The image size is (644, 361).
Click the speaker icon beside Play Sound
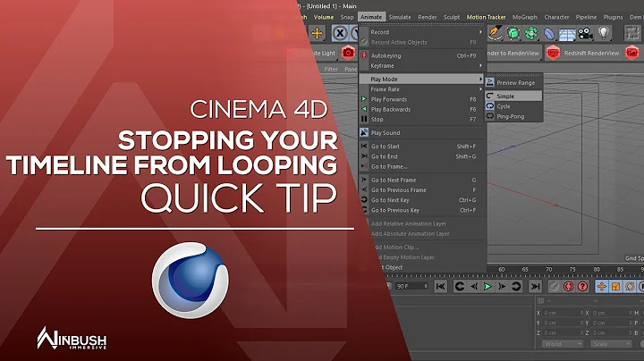(x=364, y=132)
